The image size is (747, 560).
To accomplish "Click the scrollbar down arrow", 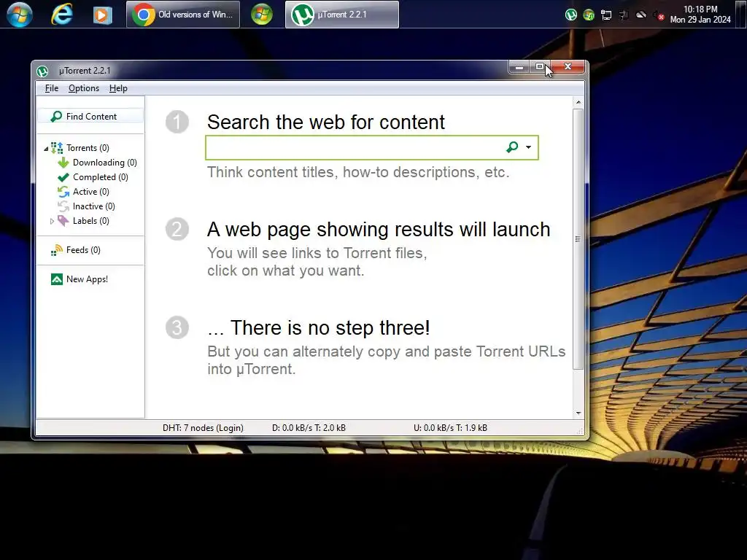I will (x=578, y=413).
